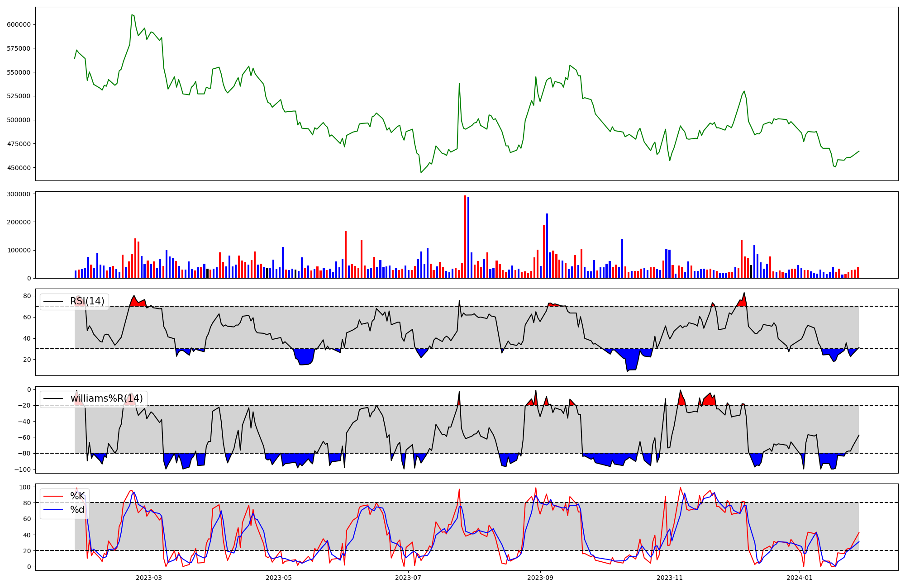Click the 2023-07 date tick label
Screen dimensions: 905x588
coord(409,578)
